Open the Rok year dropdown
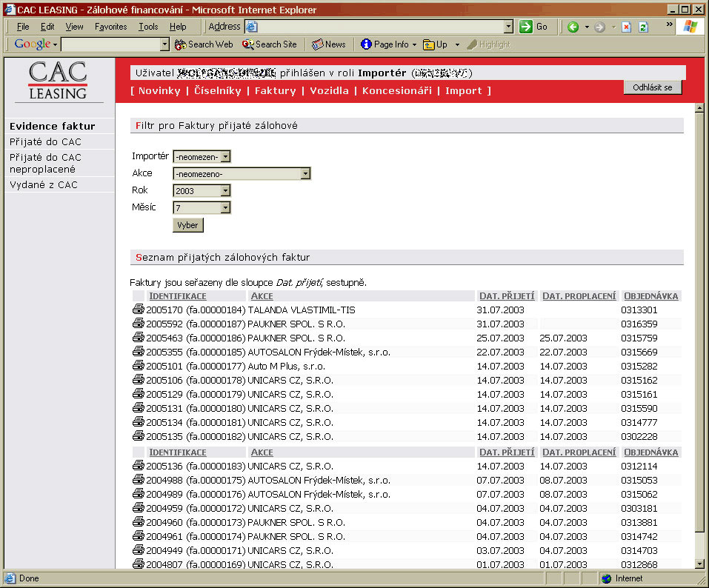Screen dimensions: 709x588 [226, 191]
